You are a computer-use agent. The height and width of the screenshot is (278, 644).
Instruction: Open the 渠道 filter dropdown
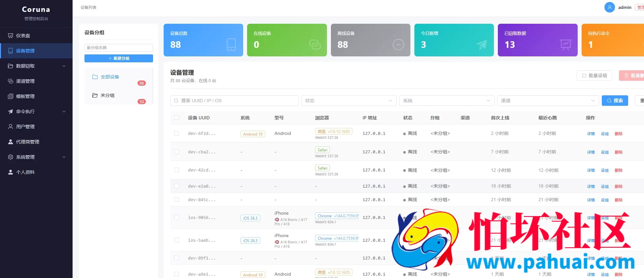pyautogui.click(x=548, y=101)
